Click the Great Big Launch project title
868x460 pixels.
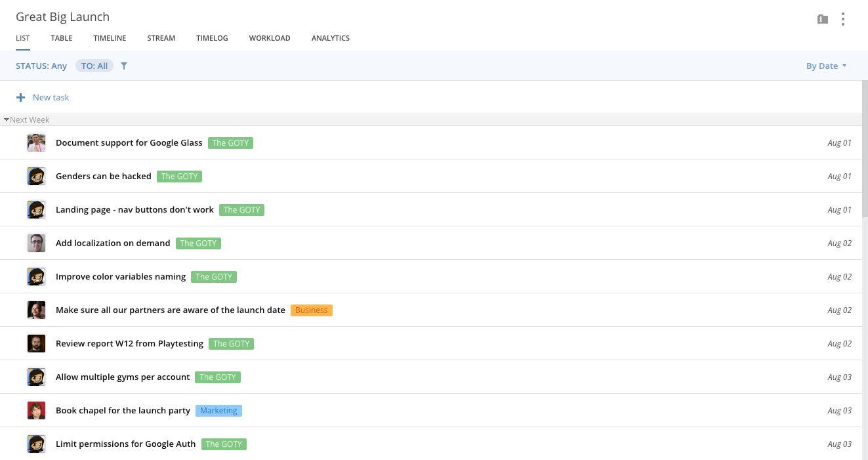coord(62,17)
